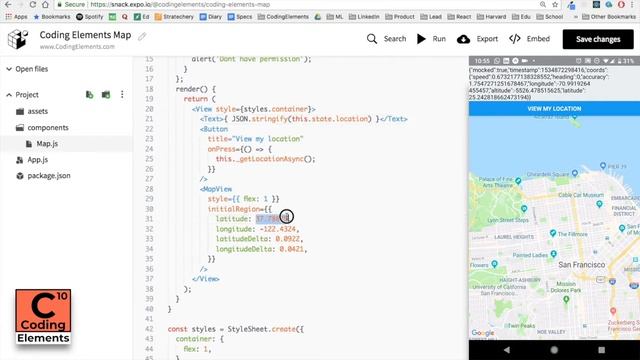Edit the project name with pencil icon
The height and width of the screenshot is (360, 640).
coord(142,36)
